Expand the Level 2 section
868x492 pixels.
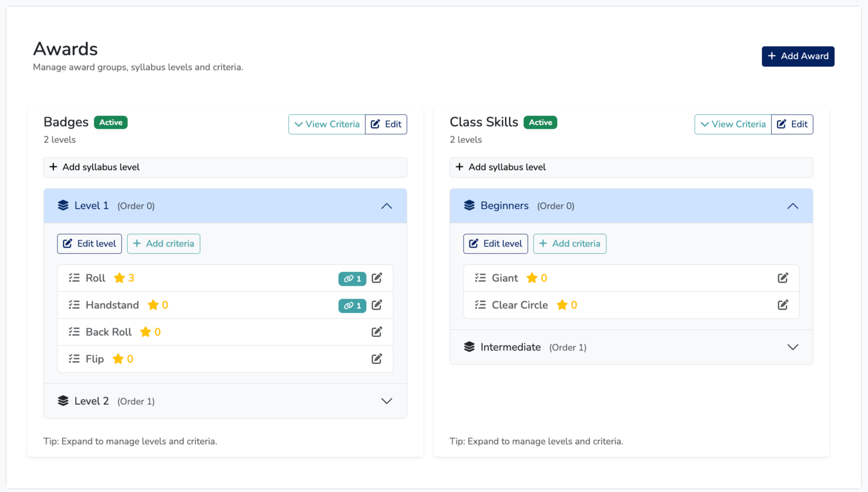pyautogui.click(x=386, y=401)
